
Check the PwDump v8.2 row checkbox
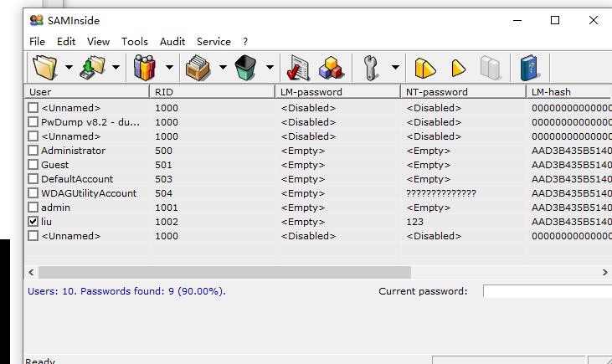pyautogui.click(x=33, y=121)
